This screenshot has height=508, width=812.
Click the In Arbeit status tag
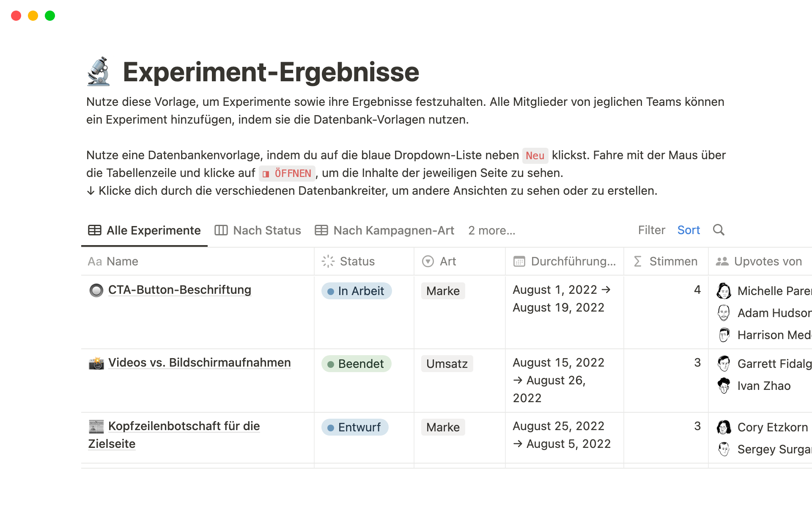coord(357,291)
